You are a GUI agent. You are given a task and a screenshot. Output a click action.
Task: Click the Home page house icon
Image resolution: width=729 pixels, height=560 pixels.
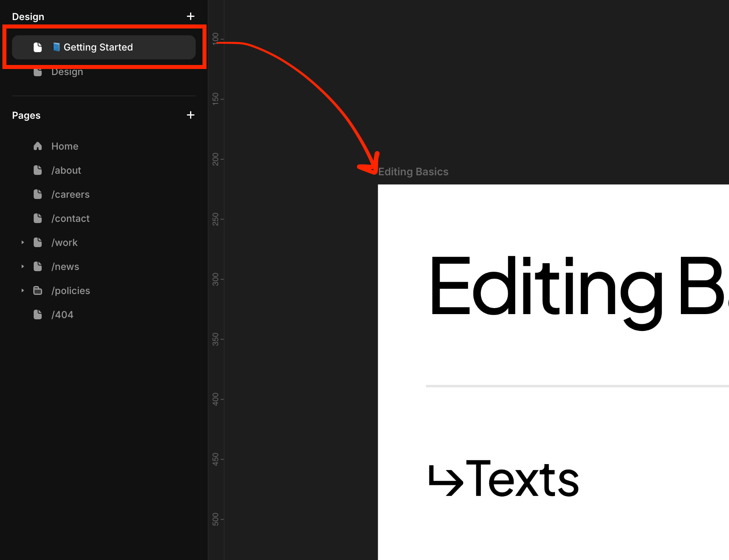(38, 146)
